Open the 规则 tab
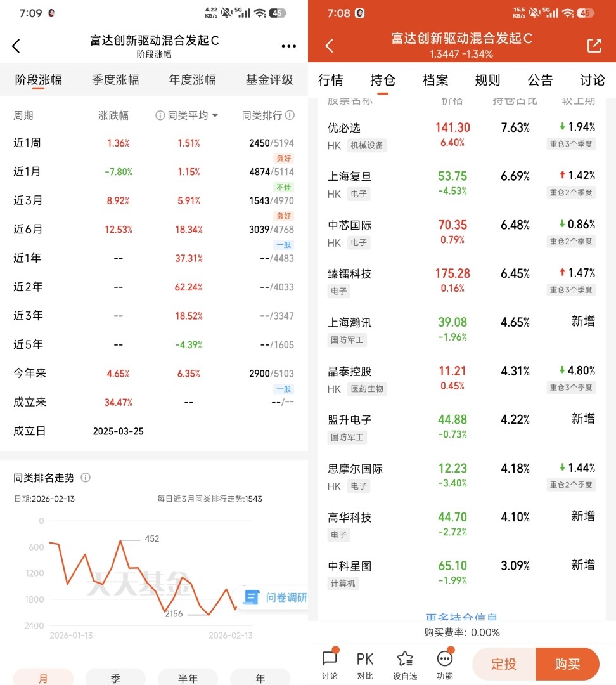This screenshot has height=685, width=616. (x=487, y=80)
